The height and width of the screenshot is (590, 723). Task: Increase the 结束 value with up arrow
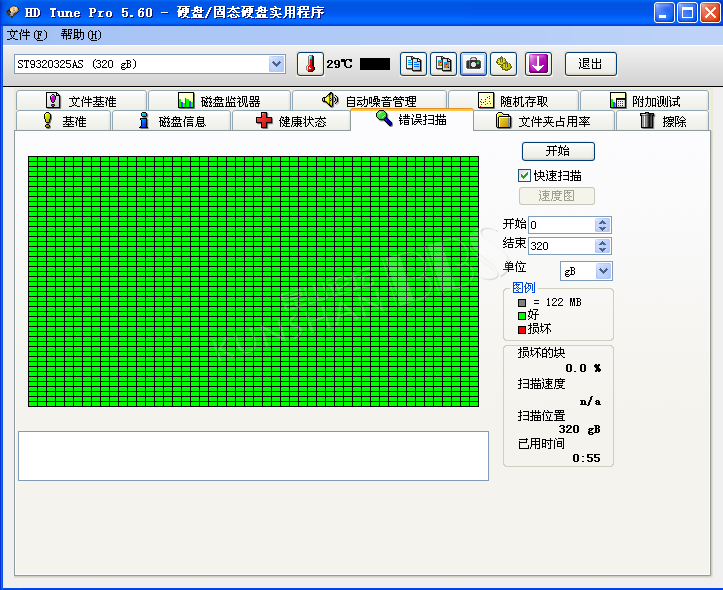[602, 242]
